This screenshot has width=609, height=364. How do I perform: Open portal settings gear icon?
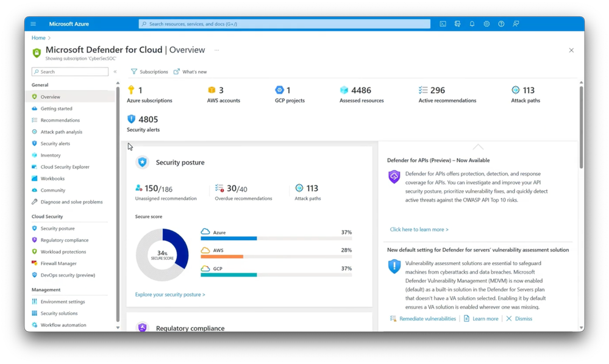tap(486, 24)
